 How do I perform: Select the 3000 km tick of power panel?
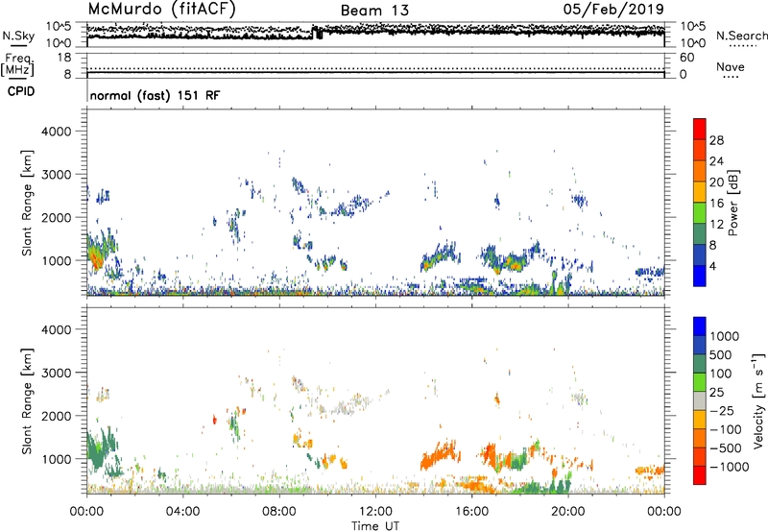(x=57, y=175)
